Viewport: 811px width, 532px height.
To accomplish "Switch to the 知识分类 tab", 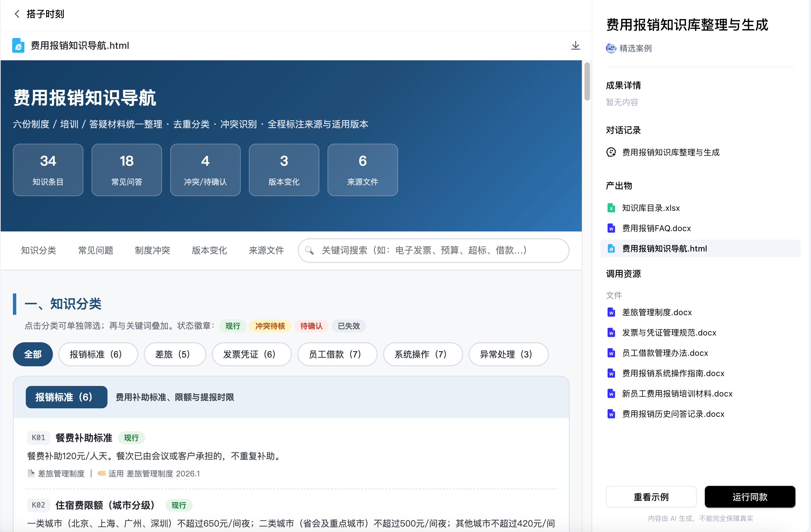I will tap(39, 251).
